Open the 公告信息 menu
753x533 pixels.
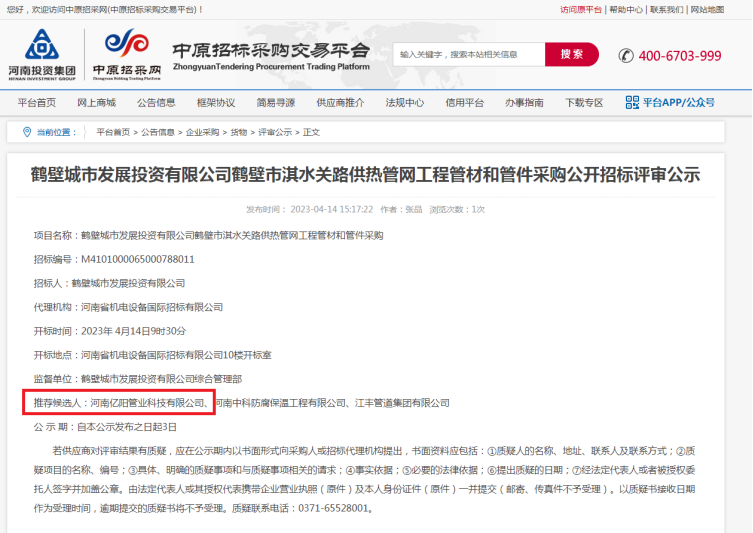tap(156, 103)
